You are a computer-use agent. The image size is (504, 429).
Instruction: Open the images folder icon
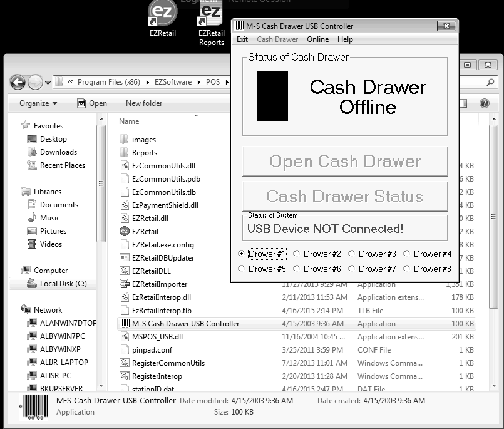coord(125,140)
